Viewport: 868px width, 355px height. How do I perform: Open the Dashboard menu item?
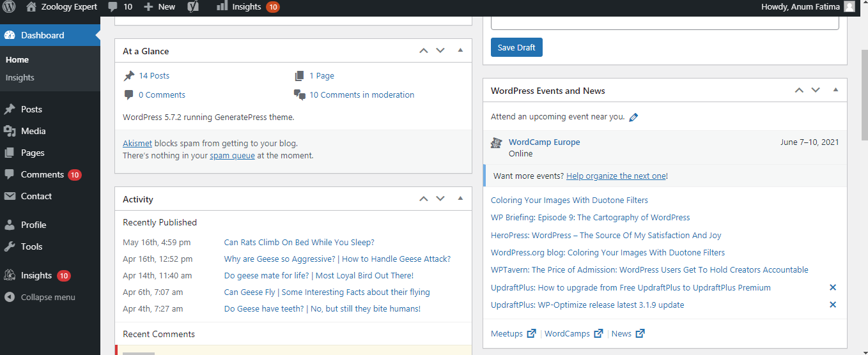coord(50,35)
